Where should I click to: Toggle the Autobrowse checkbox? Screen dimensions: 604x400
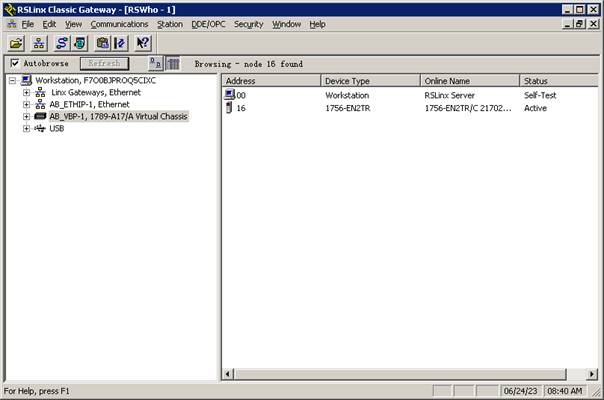15,63
